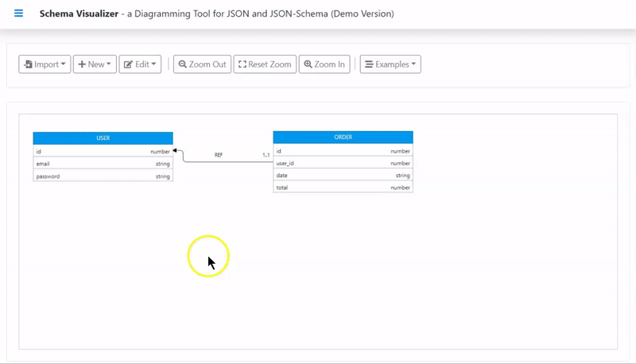636x364 pixels.
Task: Click 'string' type of date row
Action: pos(403,176)
